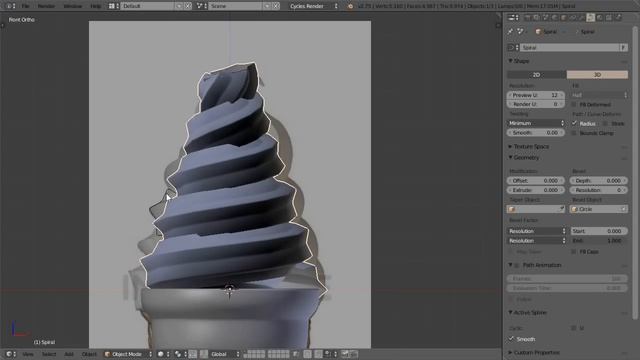Screen dimensions: 640x360
Task: Open the Material properties tab
Action: point(600,18)
